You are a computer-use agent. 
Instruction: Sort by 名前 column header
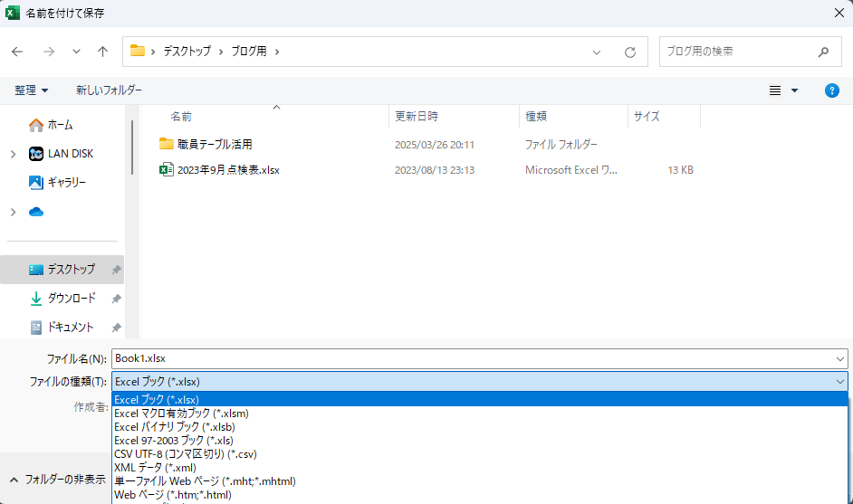coord(181,117)
